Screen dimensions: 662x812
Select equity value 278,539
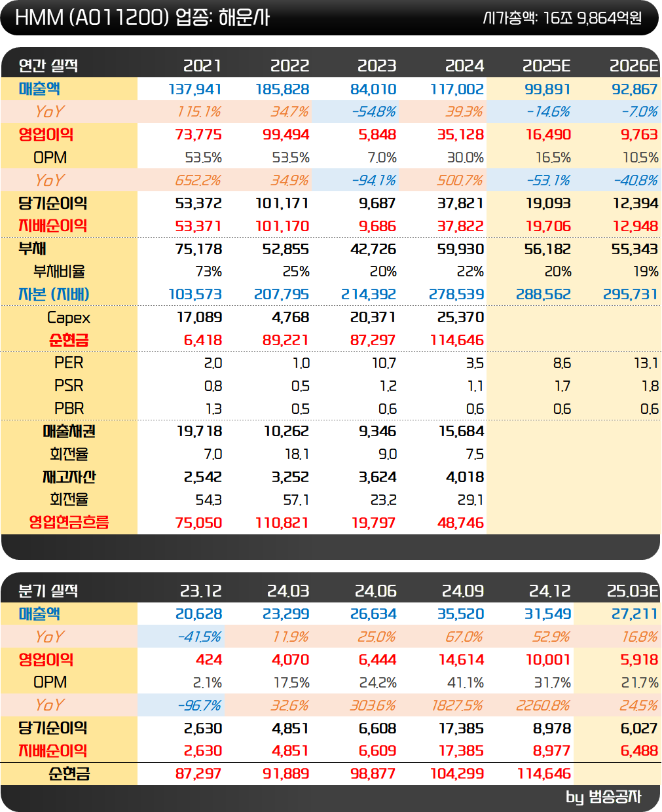(x=456, y=295)
